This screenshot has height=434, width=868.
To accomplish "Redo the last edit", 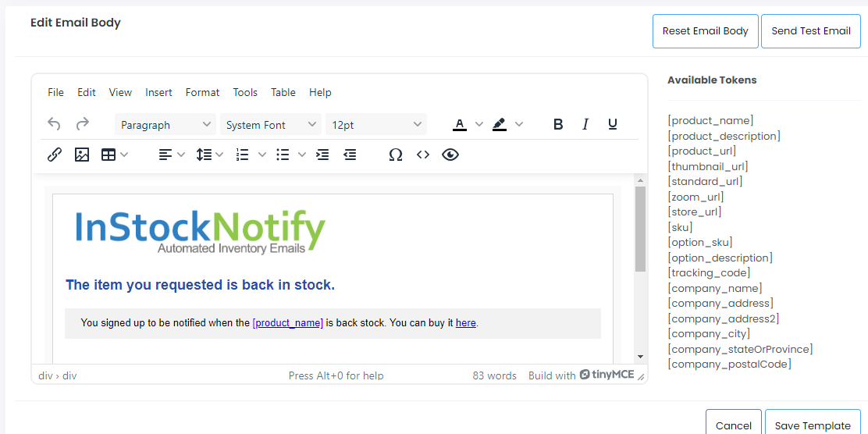I will pyautogui.click(x=83, y=124).
